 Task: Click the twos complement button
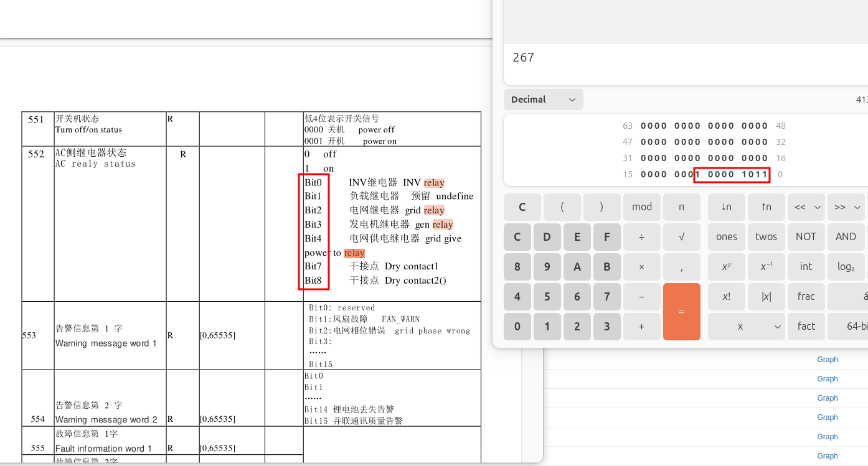(766, 237)
